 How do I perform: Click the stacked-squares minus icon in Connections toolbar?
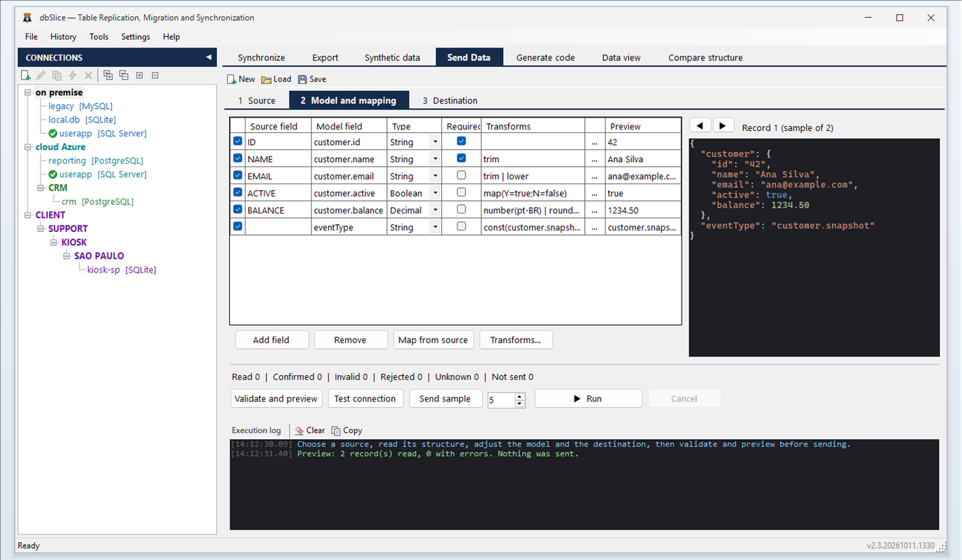click(124, 75)
